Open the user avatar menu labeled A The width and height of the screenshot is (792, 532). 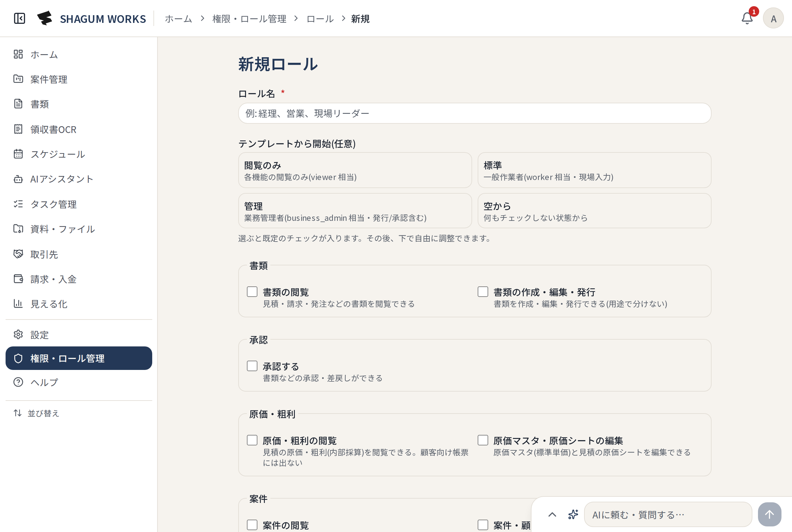tap(773, 18)
